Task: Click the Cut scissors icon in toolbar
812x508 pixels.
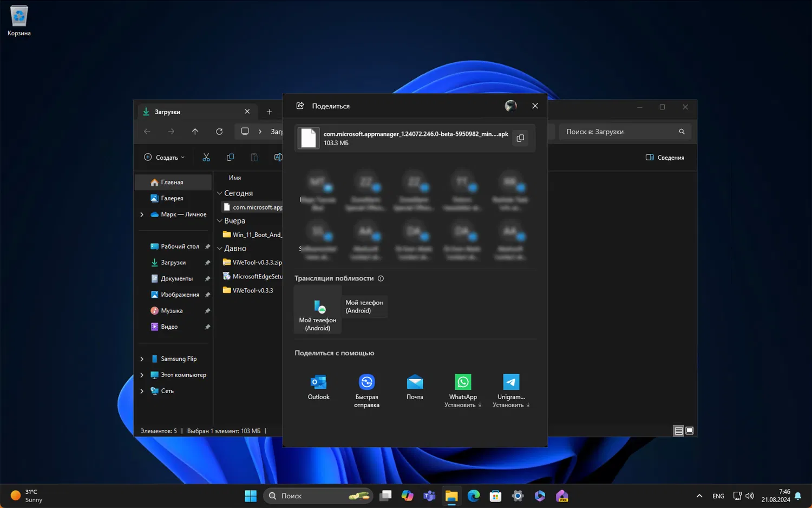Action: click(206, 158)
